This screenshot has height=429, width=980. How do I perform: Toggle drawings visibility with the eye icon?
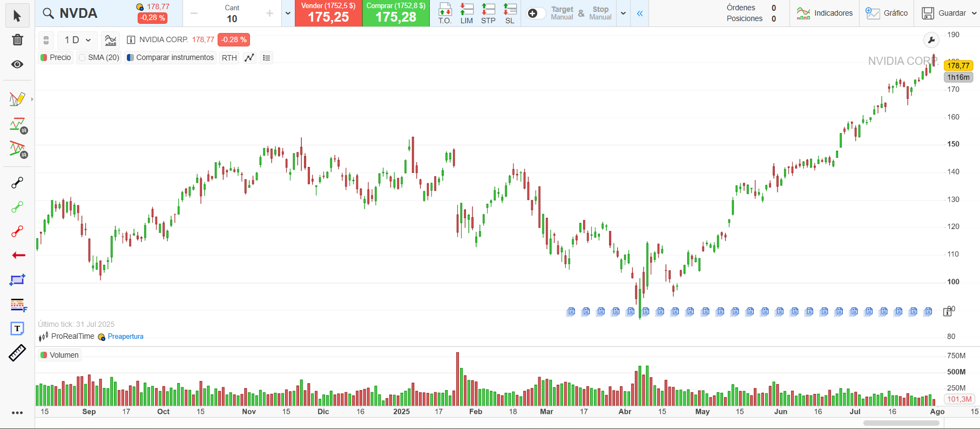(x=17, y=64)
